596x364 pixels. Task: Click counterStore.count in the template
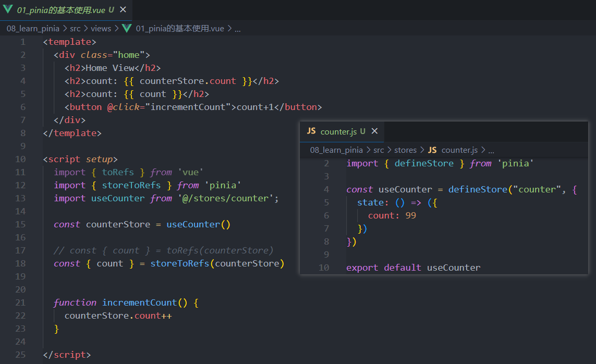tap(188, 81)
